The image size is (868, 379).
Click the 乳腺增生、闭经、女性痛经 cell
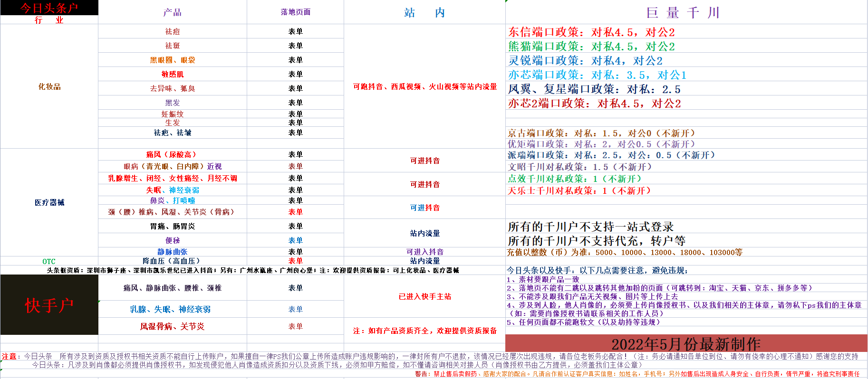[173, 178]
